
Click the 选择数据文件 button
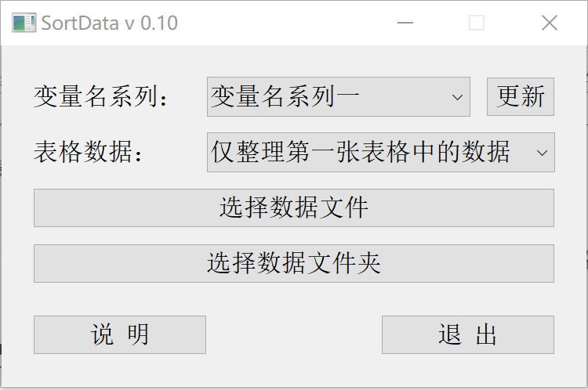294,208
